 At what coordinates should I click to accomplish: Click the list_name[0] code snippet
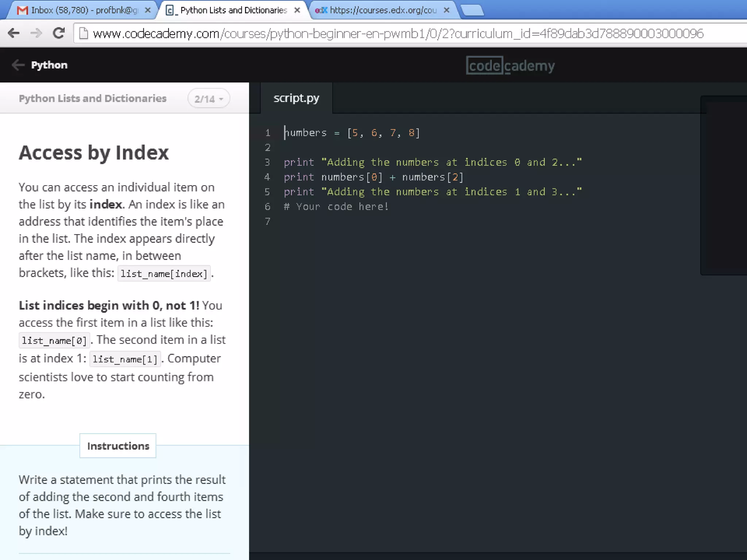pyautogui.click(x=54, y=341)
